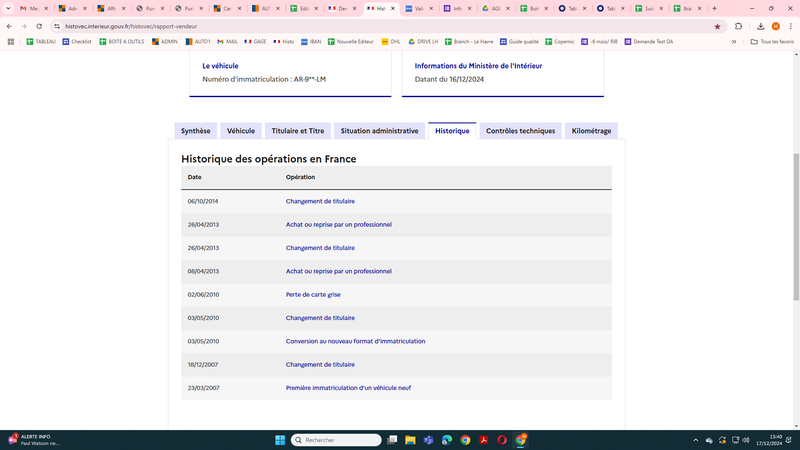The width and height of the screenshot is (800, 450).
Task: Switch to the Kilométrage tab
Action: (591, 131)
